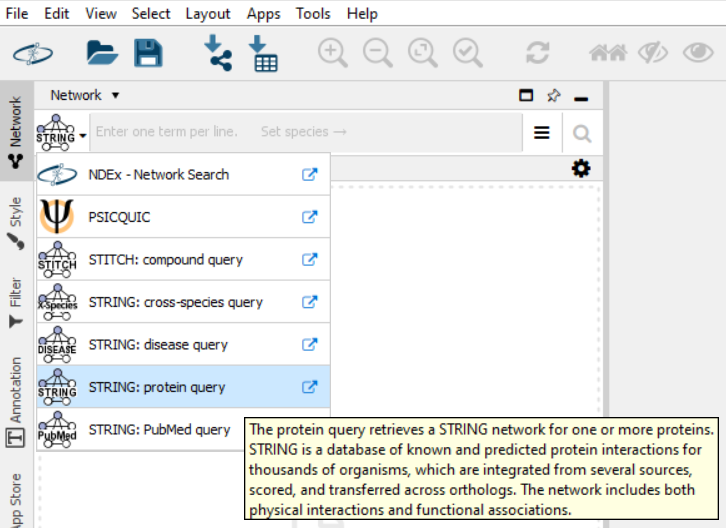Open the search options hamburger menu
Viewport: 726px width, 528px height.
pos(542,133)
